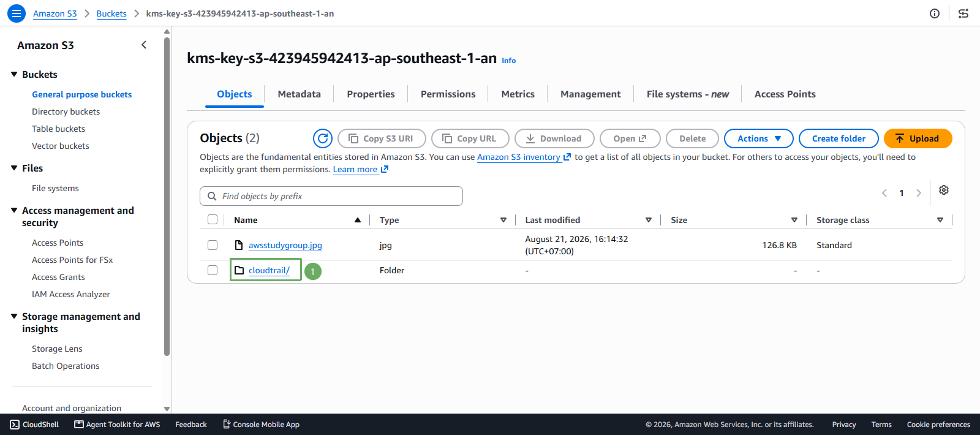Collapse the Amazon S3 sidebar chevron

click(144, 45)
